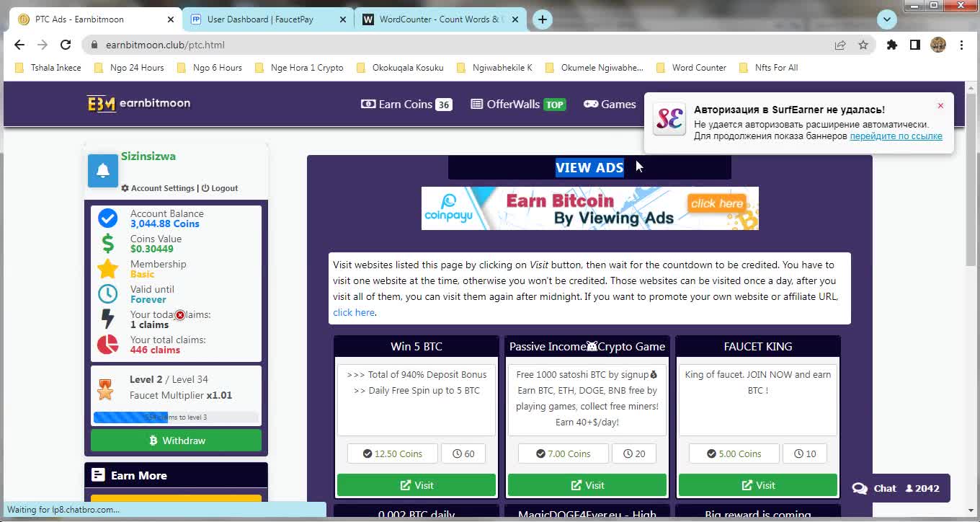Click the yellow Membership star icon
Viewport: 980px width, 522px height.
(107, 269)
